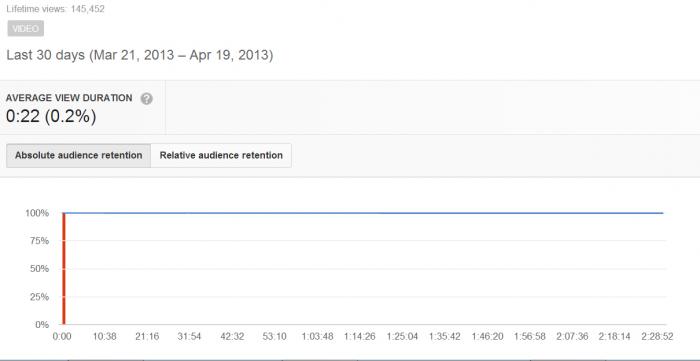Click the 1:56:58 time axis label
This screenshot has height=361, width=700.
click(529, 336)
